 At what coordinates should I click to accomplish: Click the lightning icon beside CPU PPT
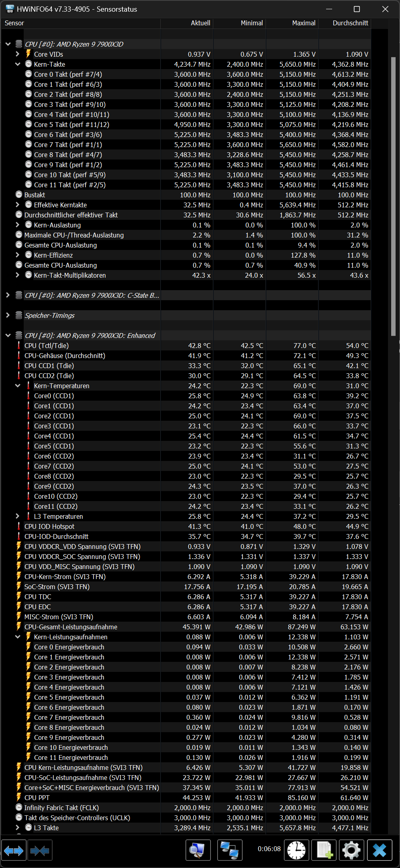[x=19, y=797]
